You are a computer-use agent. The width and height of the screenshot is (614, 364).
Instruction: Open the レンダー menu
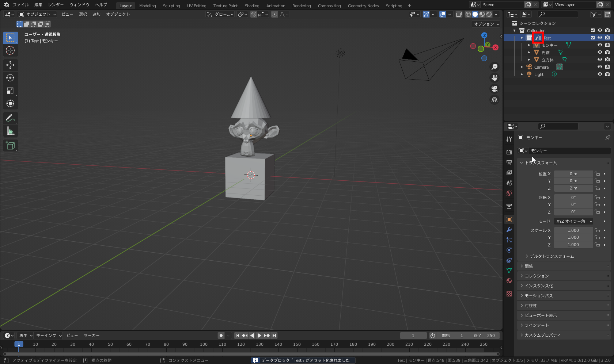pyautogui.click(x=56, y=5)
